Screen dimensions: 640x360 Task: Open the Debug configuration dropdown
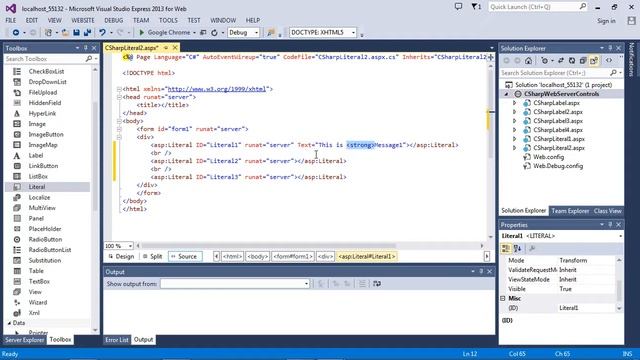(x=243, y=32)
